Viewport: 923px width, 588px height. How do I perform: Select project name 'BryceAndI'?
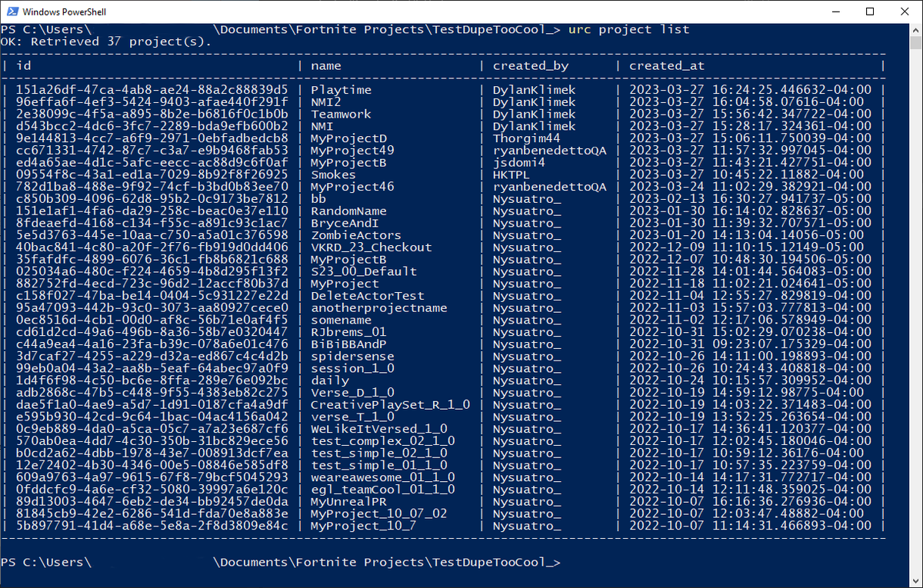[x=345, y=223]
